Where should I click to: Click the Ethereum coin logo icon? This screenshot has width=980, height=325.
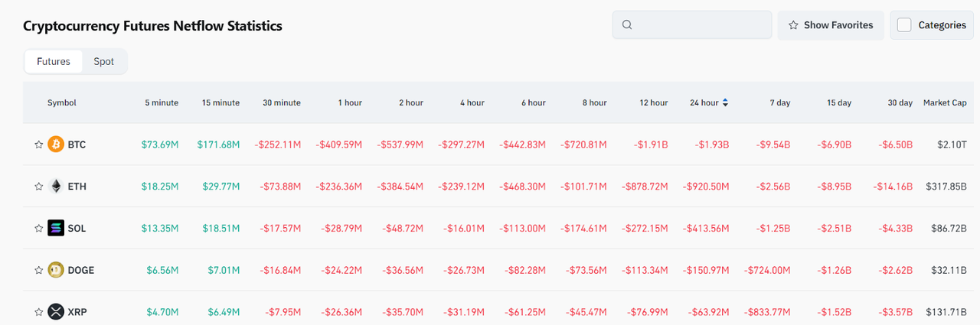tap(56, 186)
